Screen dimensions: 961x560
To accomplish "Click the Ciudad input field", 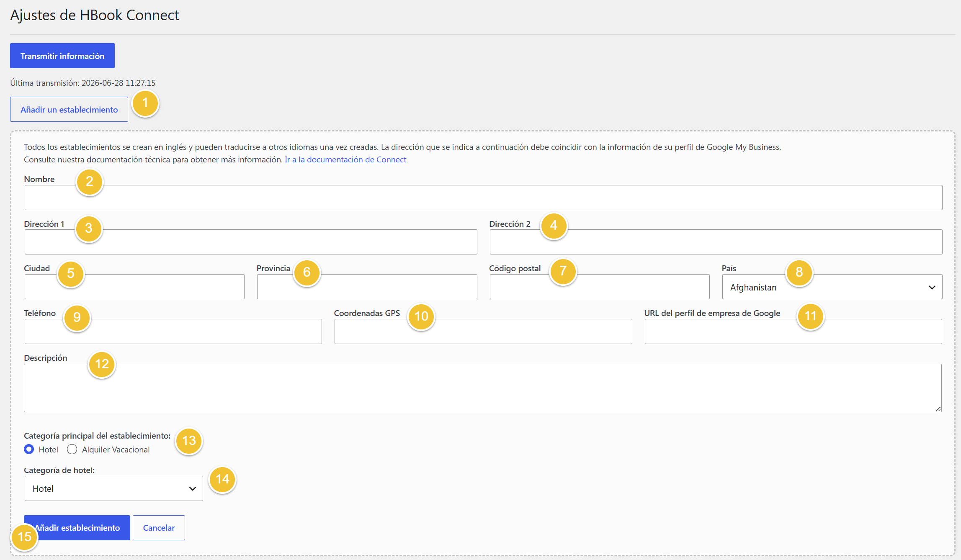I will 134,287.
